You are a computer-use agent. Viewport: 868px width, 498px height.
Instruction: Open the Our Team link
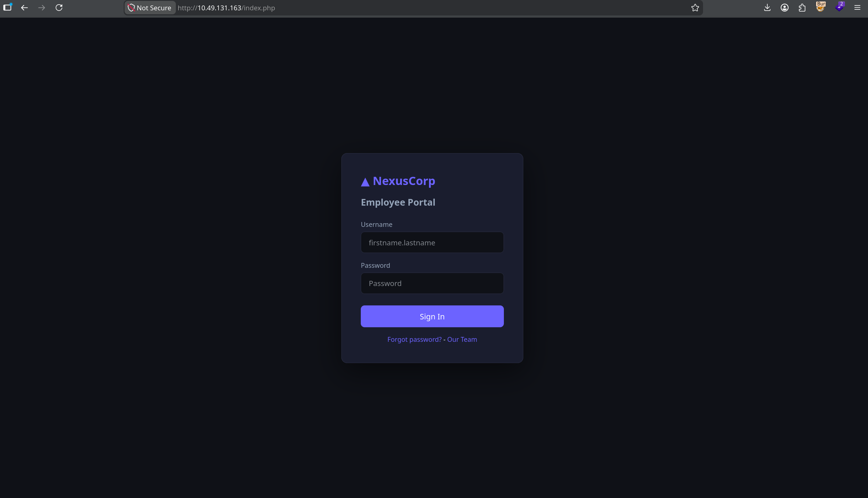tap(462, 339)
